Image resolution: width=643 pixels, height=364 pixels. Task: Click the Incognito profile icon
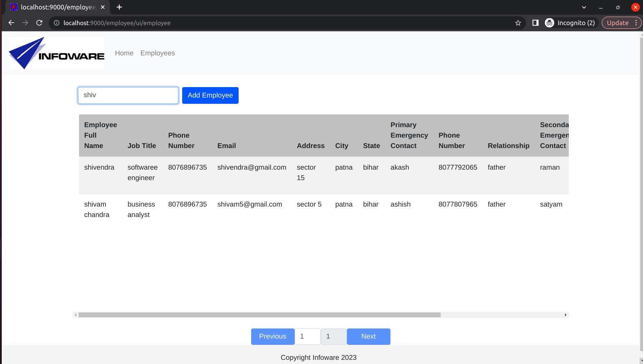(x=549, y=23)
